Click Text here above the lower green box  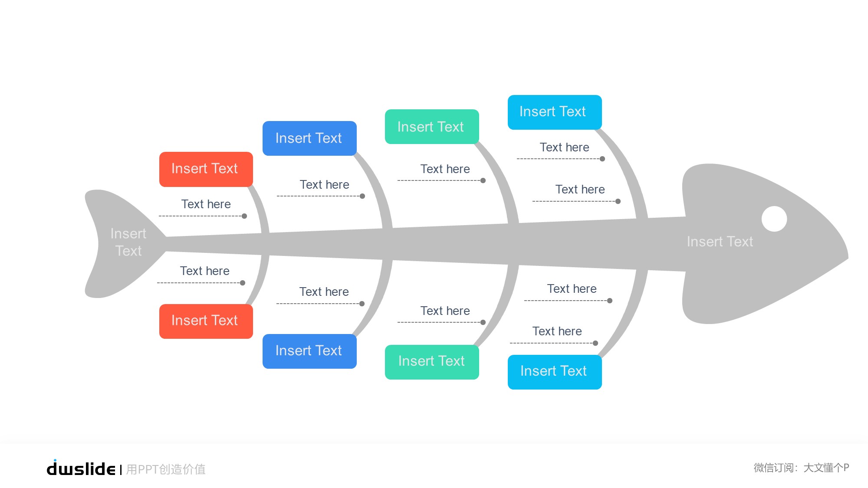tap(445, 311)
